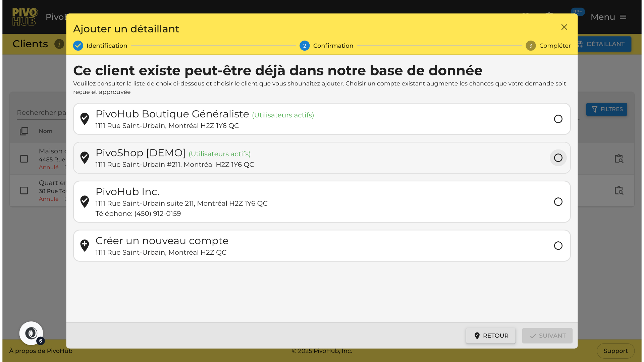Select the PivoHub Inc. radio button
The width and height of the screenshot is (644, 362).
pyautogui.click(x=558, y=202)
